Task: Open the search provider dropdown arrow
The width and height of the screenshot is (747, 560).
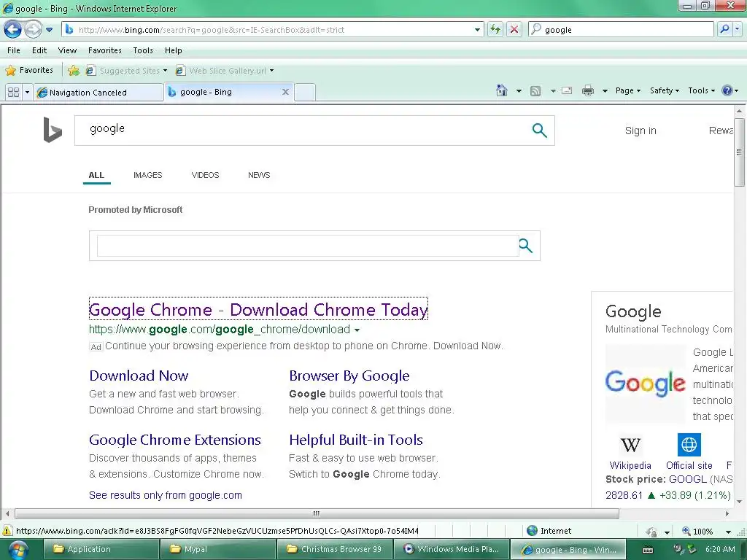Action: click(738, 29)
